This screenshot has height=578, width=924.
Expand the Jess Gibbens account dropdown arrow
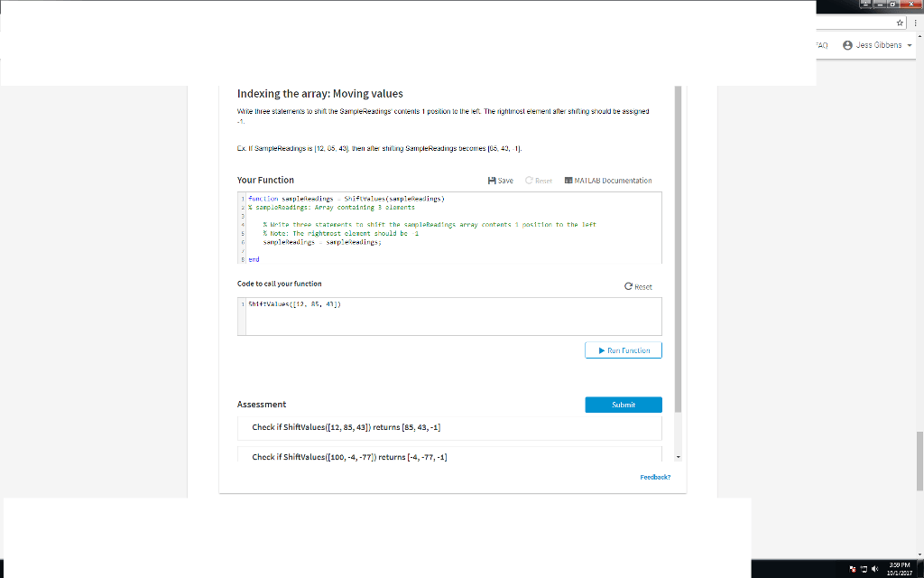[x=910, y=45]
